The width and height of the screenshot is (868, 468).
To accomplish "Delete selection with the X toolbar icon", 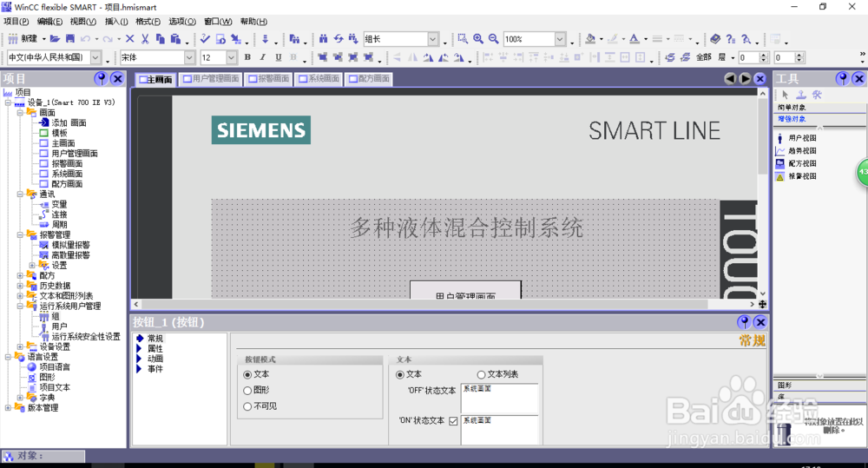I will coord(129,39).
